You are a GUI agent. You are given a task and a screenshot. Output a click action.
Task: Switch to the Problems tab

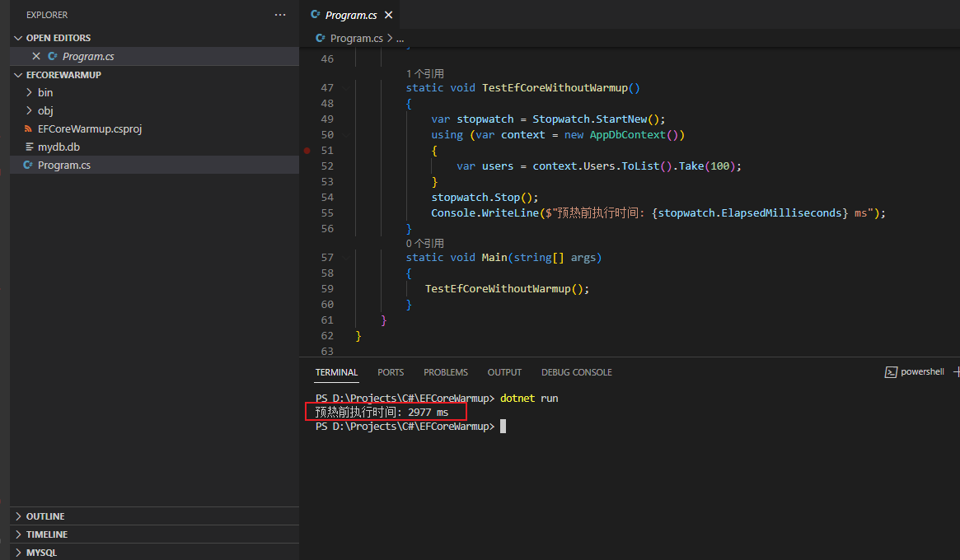445,372
